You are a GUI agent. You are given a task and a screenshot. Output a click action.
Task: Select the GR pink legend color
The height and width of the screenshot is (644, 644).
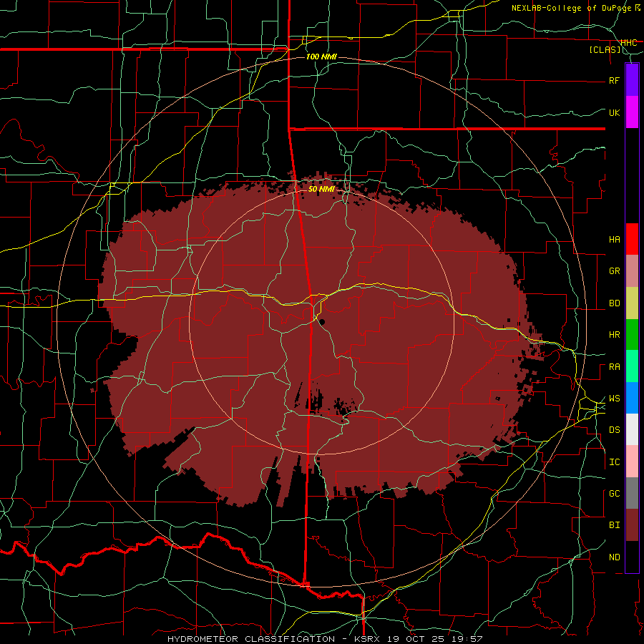[x=632, y=271]
